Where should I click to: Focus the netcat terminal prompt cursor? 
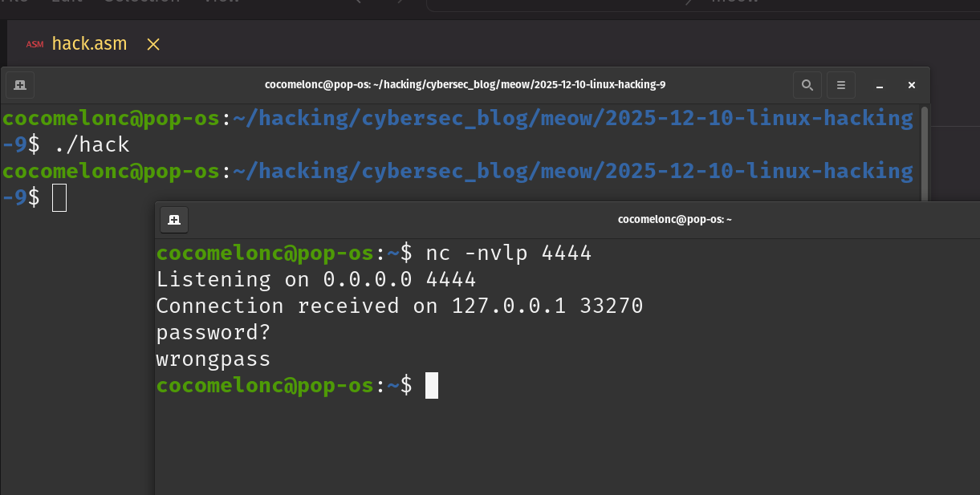(431, 385)
